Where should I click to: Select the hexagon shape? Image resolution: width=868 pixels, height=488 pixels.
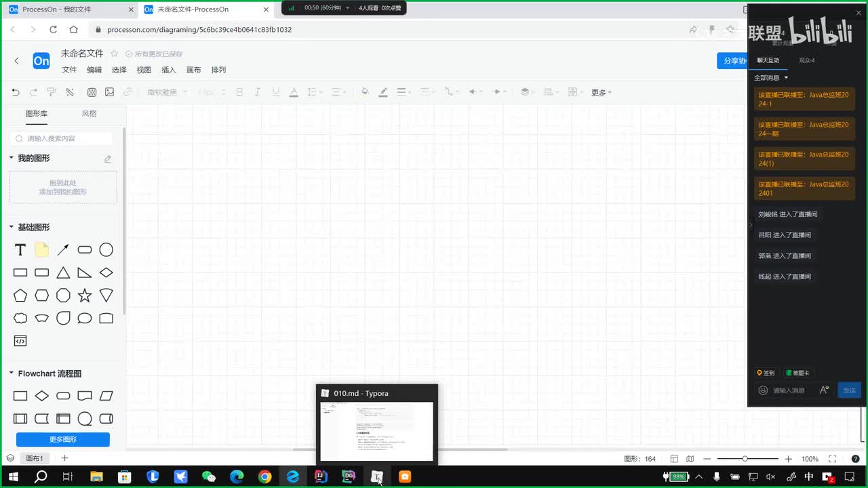42,296
